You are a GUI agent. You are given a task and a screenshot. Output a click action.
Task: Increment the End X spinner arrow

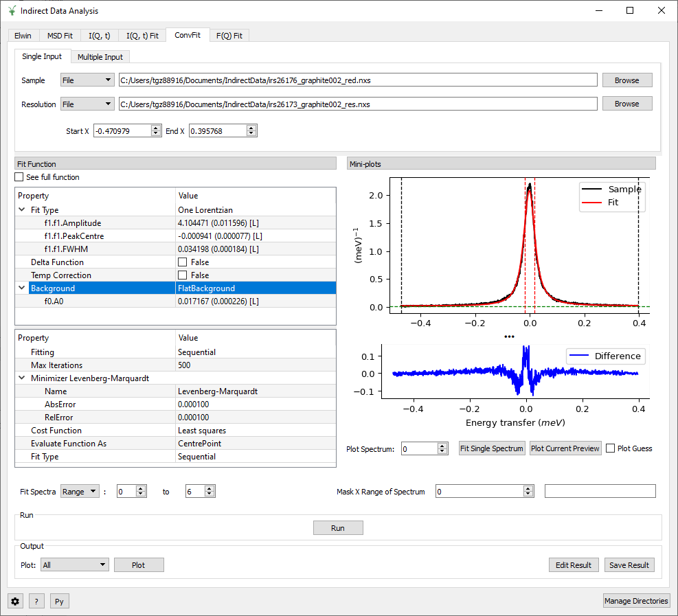pyautogui.click(x=251, y=128)
